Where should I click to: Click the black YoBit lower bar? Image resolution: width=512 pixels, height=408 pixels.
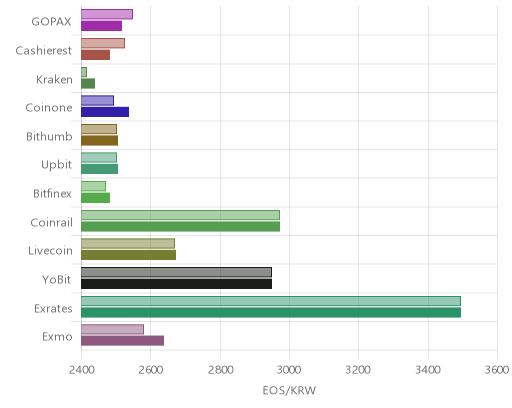pyautogui.click(x=176, y=284)
